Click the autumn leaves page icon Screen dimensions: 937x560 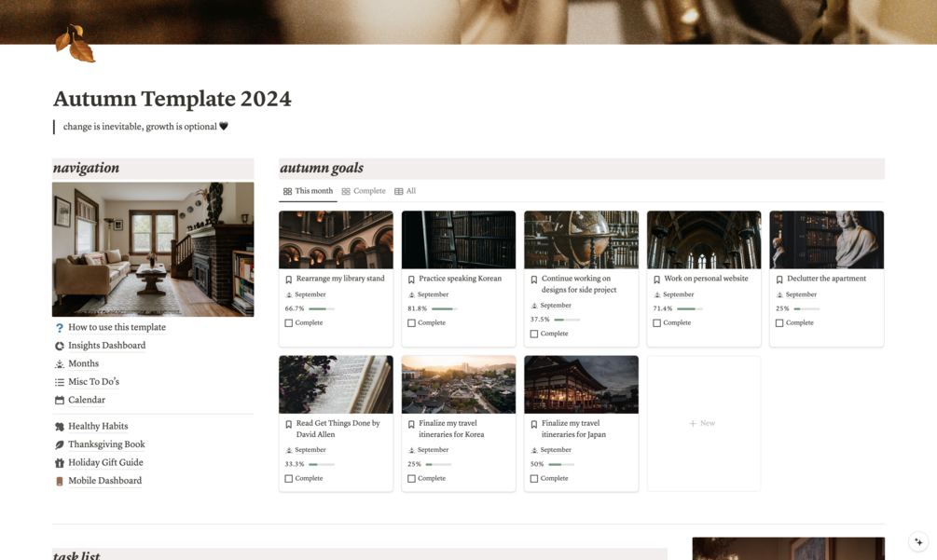pos(75,43)
